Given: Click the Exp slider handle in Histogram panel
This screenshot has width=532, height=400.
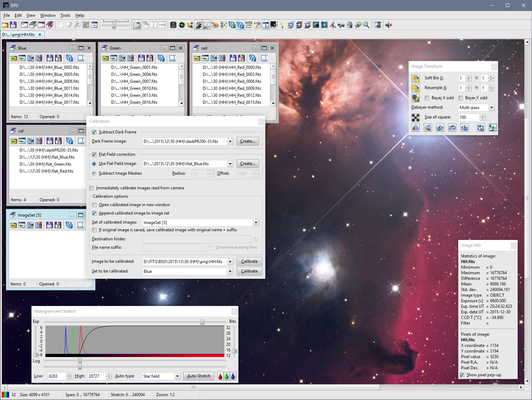Looking at the screenshot, I should click(x=202, y=322).
